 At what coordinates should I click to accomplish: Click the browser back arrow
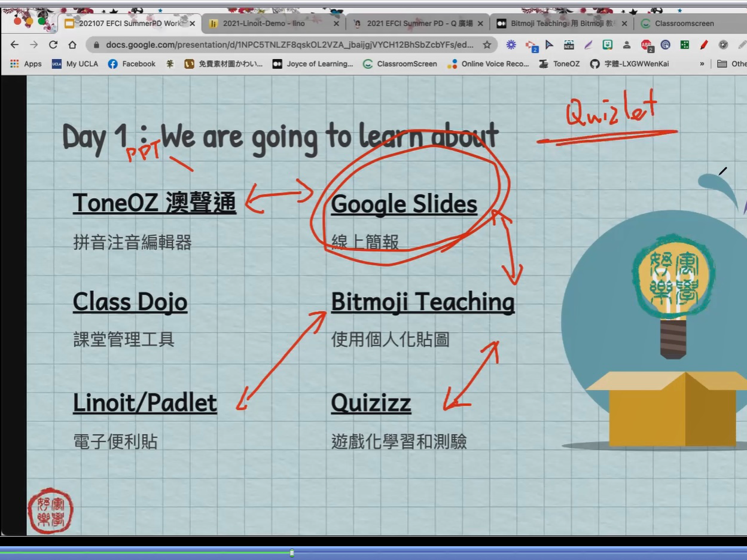(14, 45)
